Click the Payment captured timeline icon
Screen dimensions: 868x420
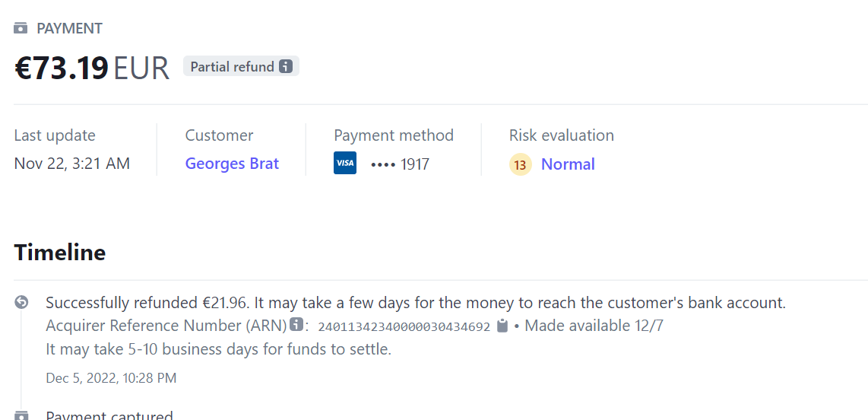point(21,415)
